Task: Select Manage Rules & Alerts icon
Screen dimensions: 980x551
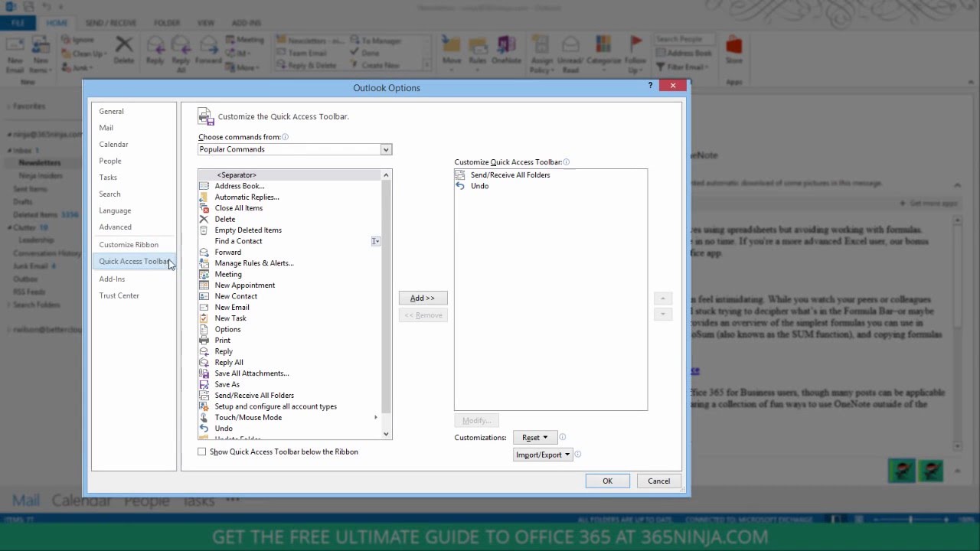Action: tap(204, 263)
